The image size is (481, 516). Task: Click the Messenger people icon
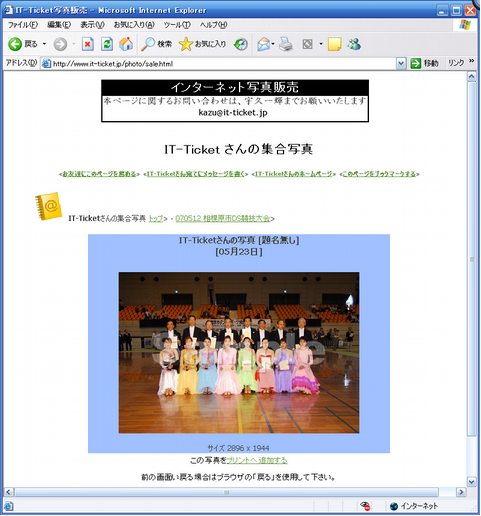(354, 44)
